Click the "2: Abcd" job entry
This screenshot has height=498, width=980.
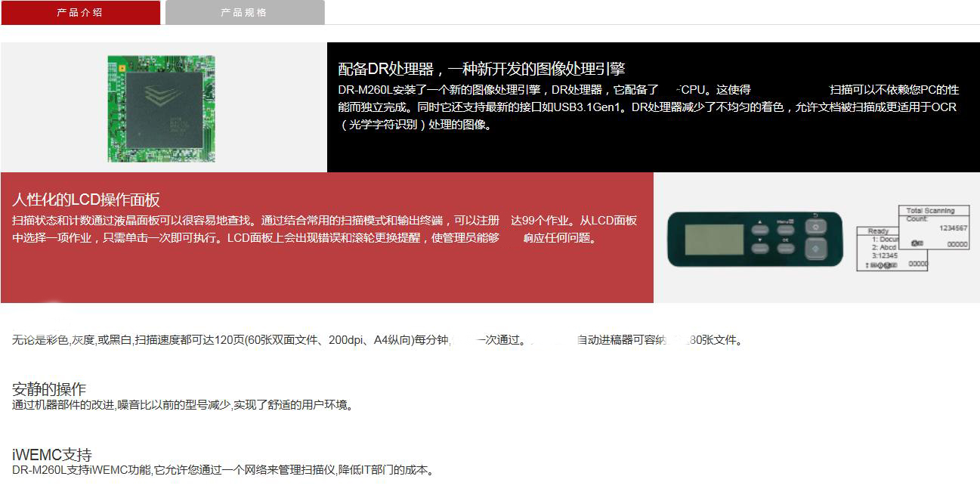click(x=884, y=247)
